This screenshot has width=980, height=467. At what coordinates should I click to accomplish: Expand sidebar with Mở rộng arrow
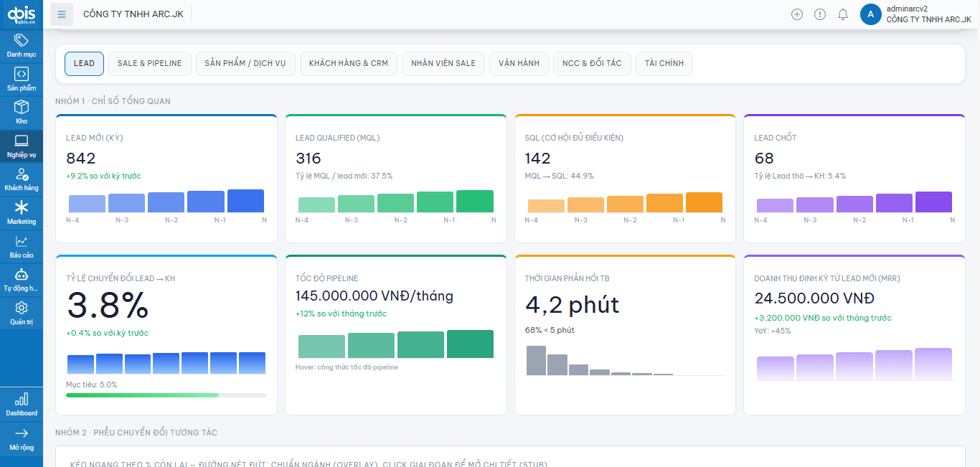tap(22, 434)
